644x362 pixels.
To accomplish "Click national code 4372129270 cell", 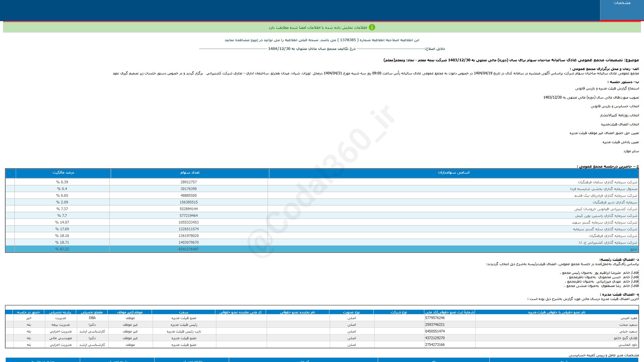I will pyautogui.click(x=435, y=338).
